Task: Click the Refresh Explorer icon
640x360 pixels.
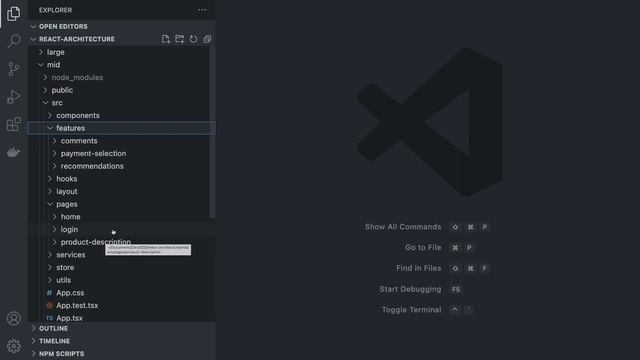Action: tap(193, 39)
